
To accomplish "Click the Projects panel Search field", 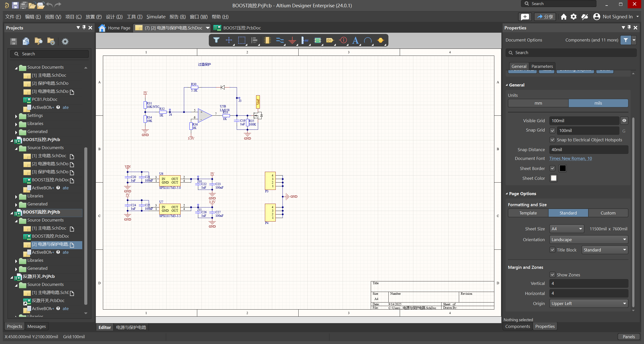I will coord(50,54).
